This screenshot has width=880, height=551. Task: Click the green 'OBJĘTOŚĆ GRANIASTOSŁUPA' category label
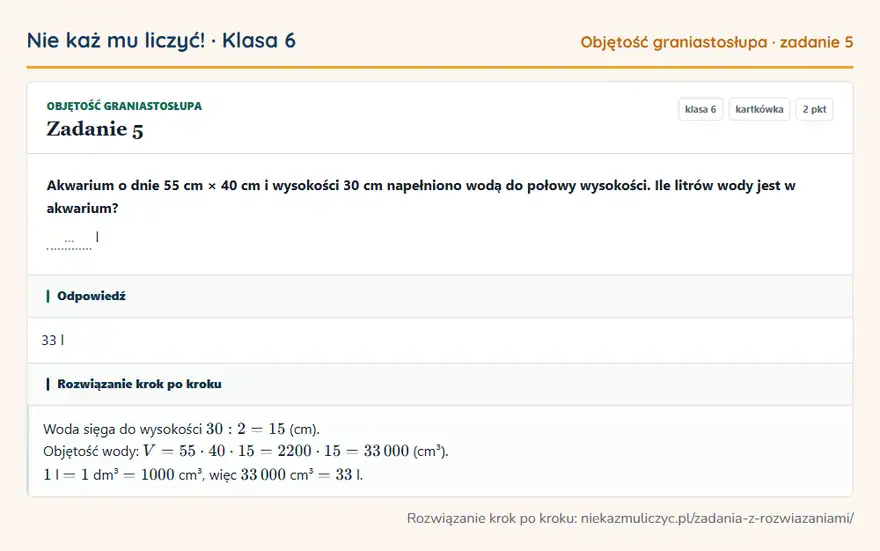point(124,106)
